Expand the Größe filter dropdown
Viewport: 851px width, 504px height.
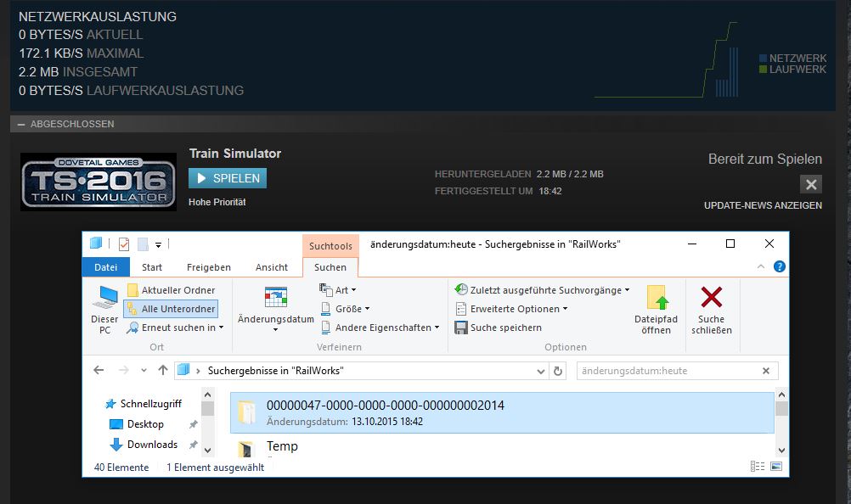(x=345, y=309)
